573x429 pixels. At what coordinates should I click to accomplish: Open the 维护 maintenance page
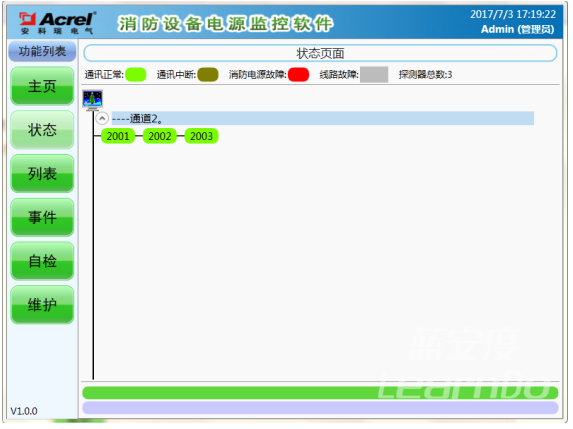coord(42,305)
